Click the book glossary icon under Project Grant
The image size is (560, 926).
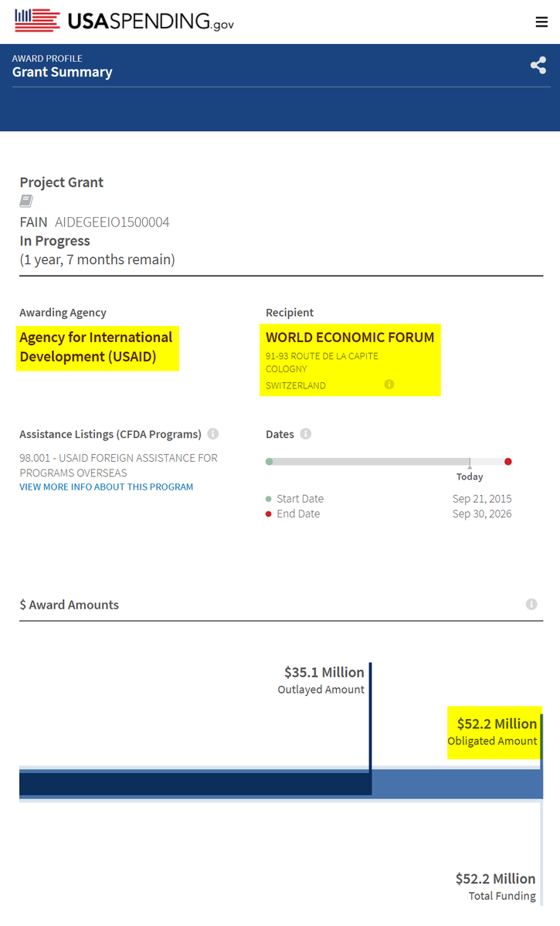click(x=26, y=202)
